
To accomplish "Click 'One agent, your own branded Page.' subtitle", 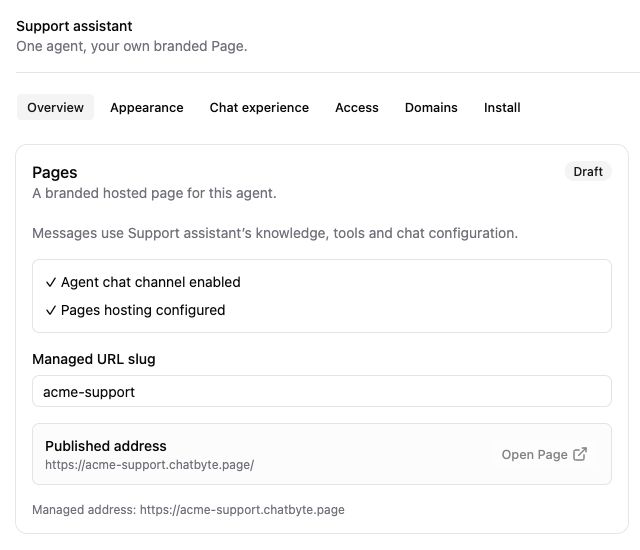I will click(x=132, y=46).
